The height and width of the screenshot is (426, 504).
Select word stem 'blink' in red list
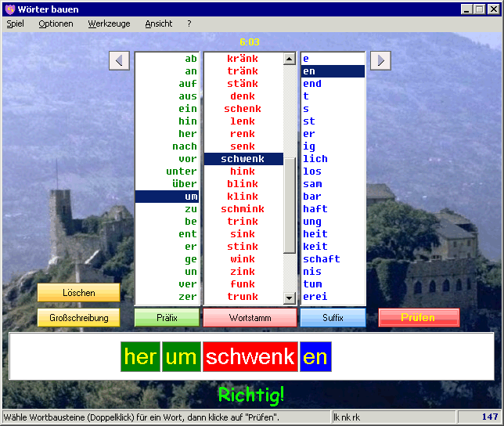pyautogui.click(x=243, y=184)
